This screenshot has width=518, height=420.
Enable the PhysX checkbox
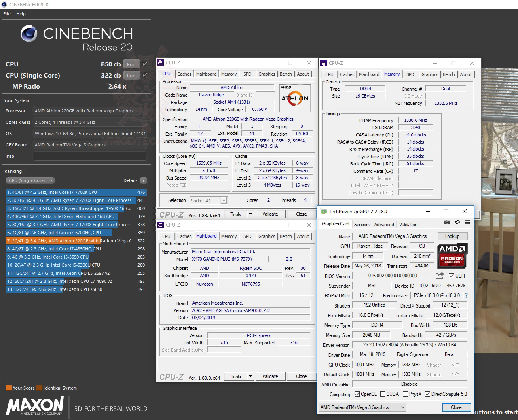[x=405, y=394]
